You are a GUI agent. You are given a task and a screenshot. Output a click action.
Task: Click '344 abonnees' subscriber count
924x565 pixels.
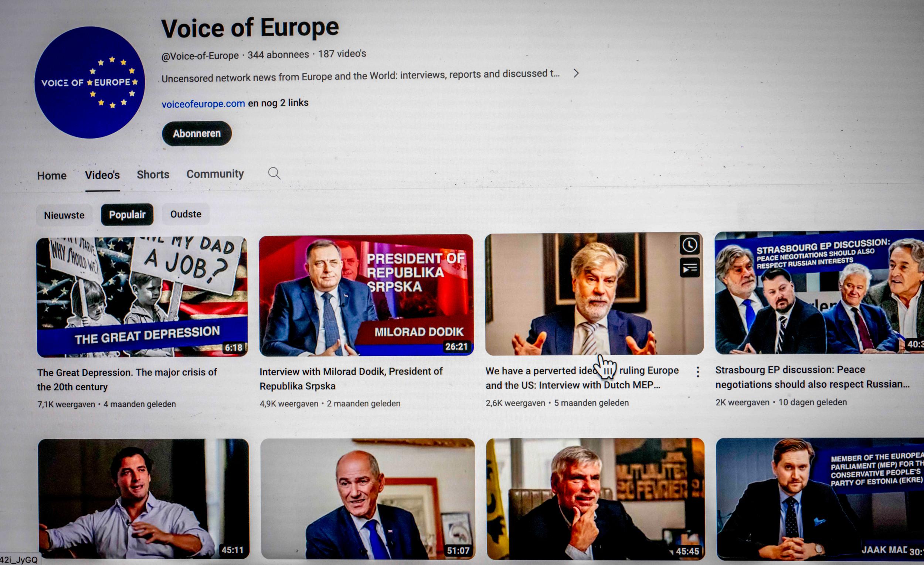[278, 55]
